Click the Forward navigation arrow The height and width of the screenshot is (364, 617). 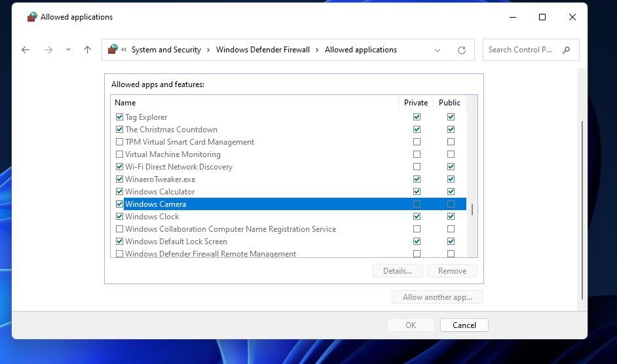click(48, 50)
